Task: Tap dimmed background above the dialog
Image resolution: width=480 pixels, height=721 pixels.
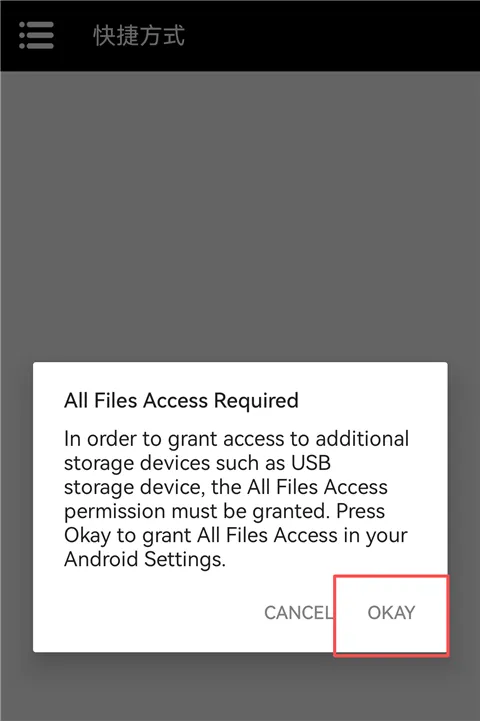Action: click(240, 216)
